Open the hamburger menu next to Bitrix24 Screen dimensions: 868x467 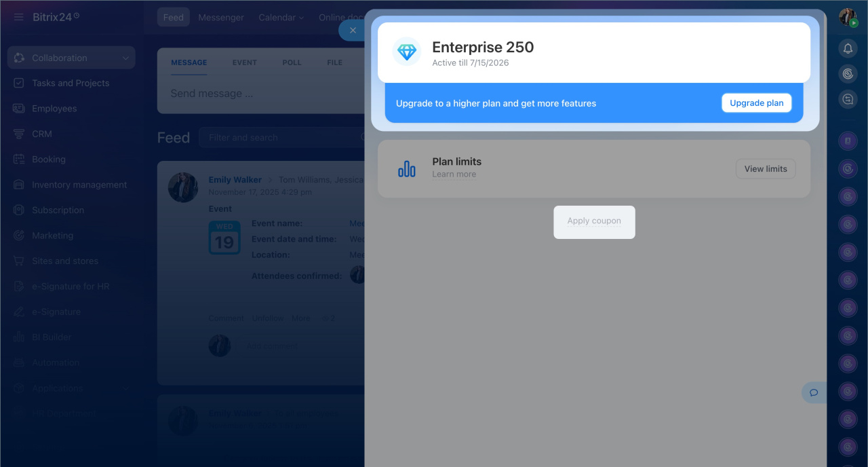[19, 17]
